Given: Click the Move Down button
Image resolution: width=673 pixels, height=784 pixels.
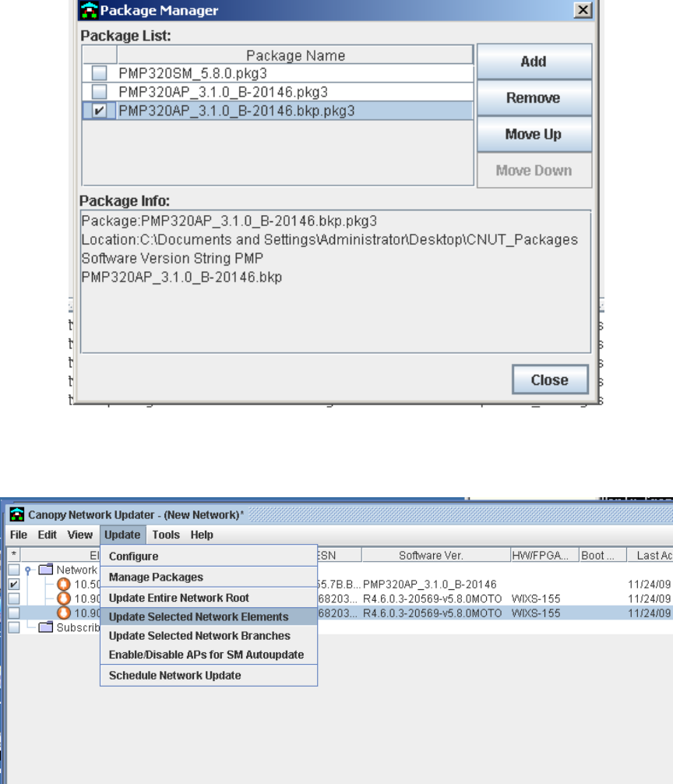Looking at the screenshot, I should (534, 171).
